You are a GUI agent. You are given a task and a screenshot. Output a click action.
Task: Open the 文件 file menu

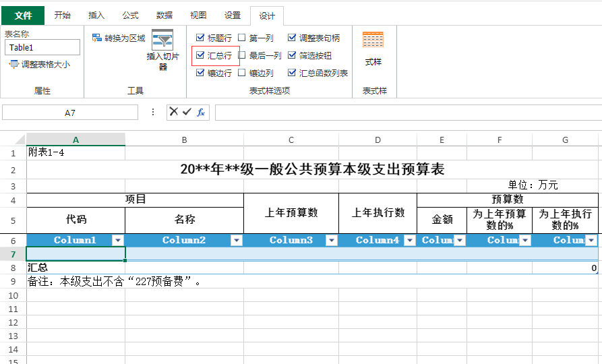(x=23, y=16)
